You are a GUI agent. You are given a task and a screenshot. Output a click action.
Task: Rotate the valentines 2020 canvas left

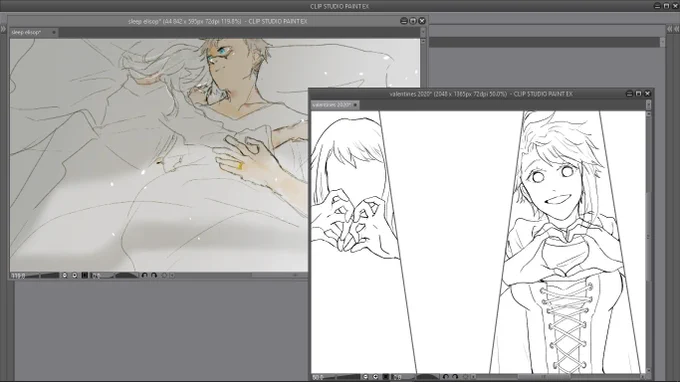445,377
